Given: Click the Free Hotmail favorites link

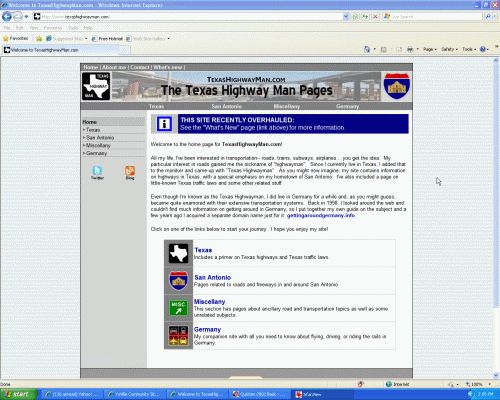Looking at the screenshot, I should click(107, 39).
